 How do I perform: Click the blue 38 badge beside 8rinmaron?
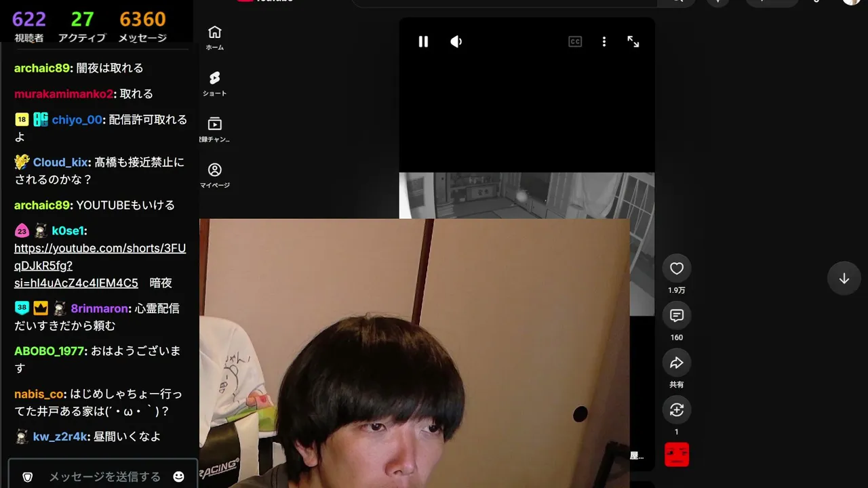[x=22, y=309]
